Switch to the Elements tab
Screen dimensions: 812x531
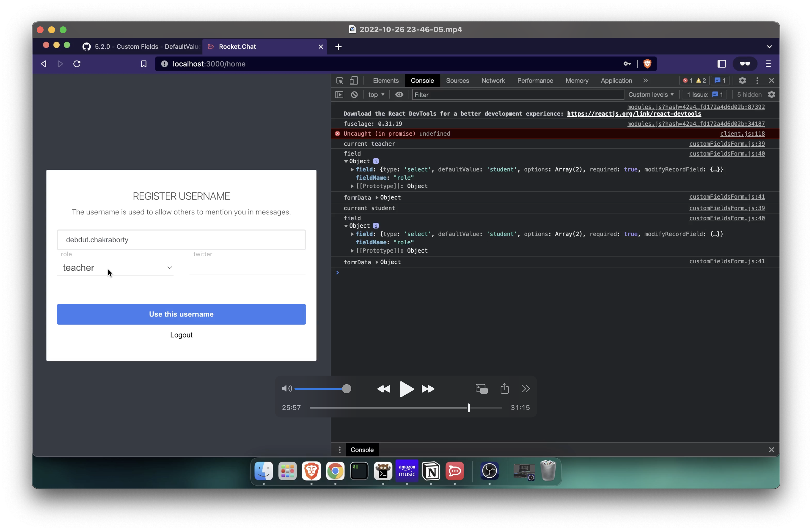[386, 81]
